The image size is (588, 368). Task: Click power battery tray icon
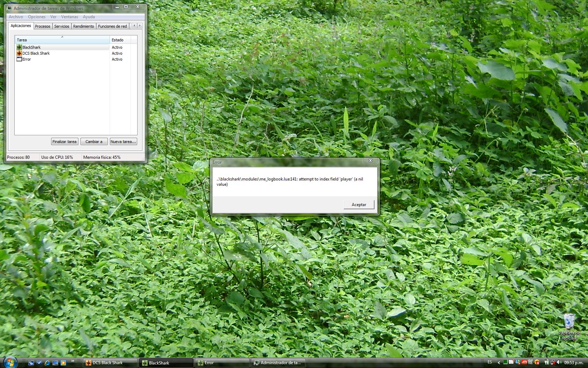pos(547,362)
